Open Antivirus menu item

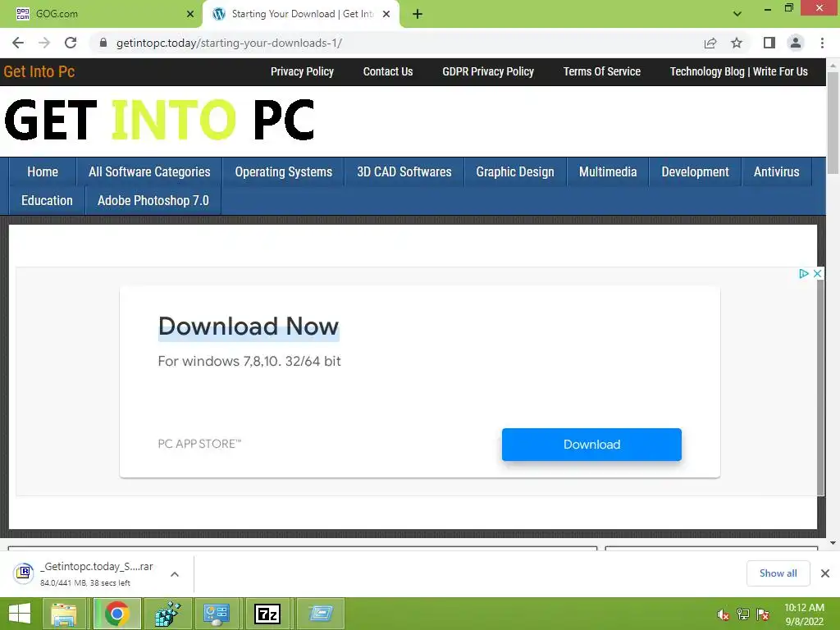pyautogui.click(x=776, y=172)
